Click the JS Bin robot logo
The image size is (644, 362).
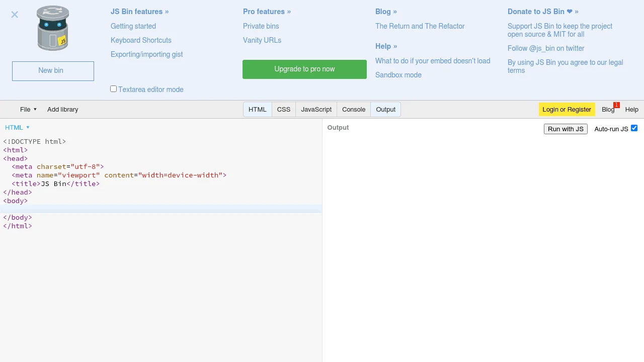point(53,29)
